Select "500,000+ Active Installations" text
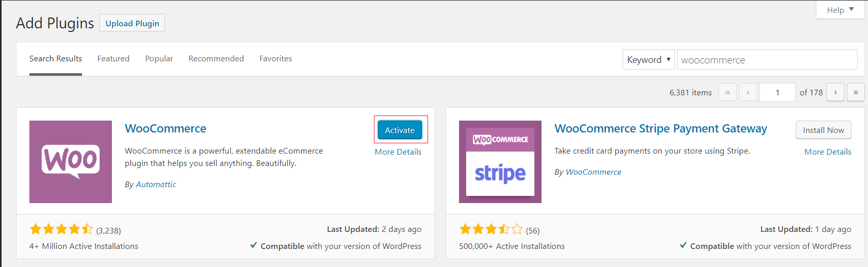 click(x=512, y=246)
